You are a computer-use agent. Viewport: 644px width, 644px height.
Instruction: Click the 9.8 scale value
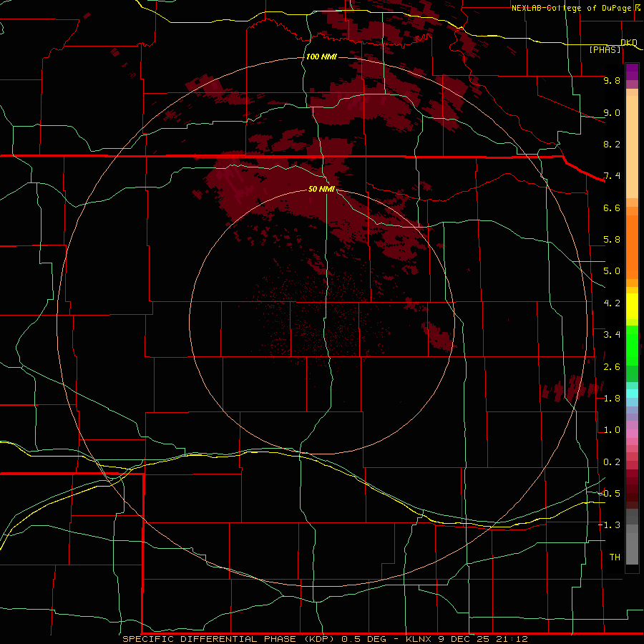tap(612, 80)
